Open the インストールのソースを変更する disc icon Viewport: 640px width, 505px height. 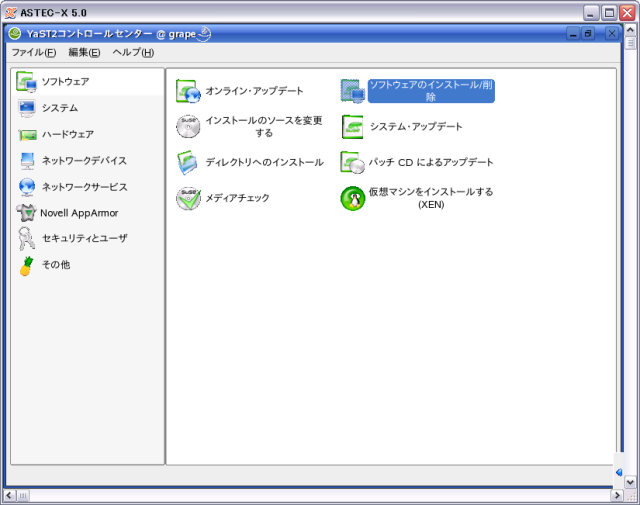coord(188,126)
